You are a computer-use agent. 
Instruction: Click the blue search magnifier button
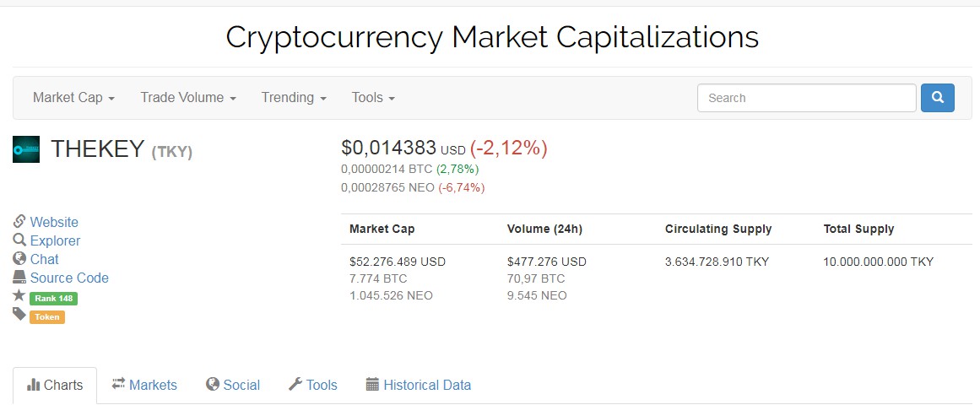(x=937, y=98)
